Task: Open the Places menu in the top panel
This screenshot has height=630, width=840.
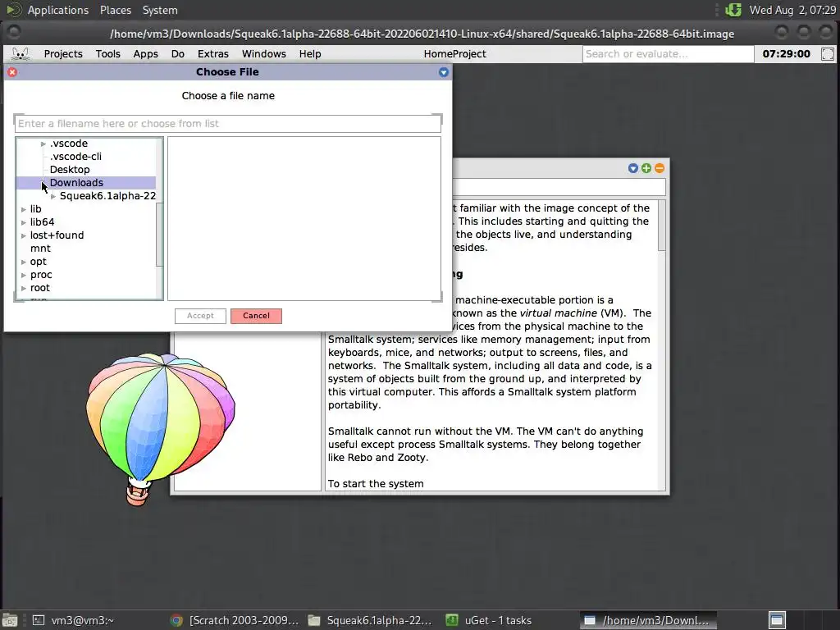Action: click(x=115, y=10)
